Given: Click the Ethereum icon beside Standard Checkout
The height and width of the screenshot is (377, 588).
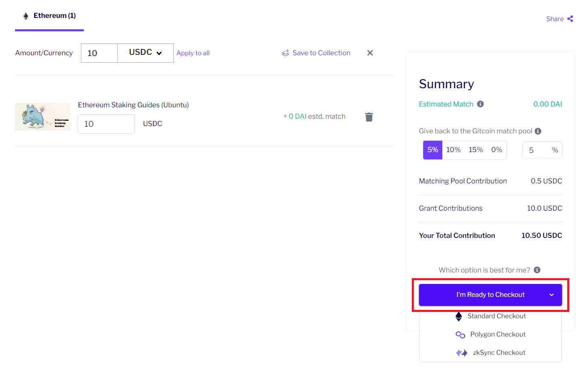Looking at the screenshot, I should click(459, 316).
